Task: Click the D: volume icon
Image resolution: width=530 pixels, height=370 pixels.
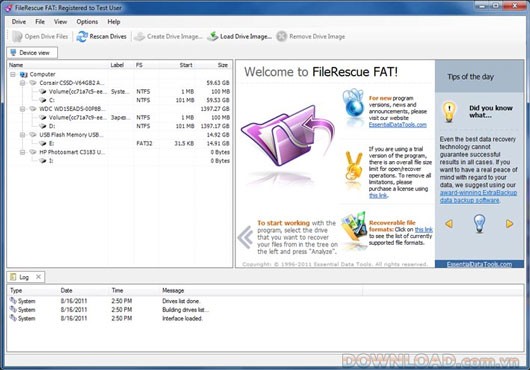Action: point(43,126)
